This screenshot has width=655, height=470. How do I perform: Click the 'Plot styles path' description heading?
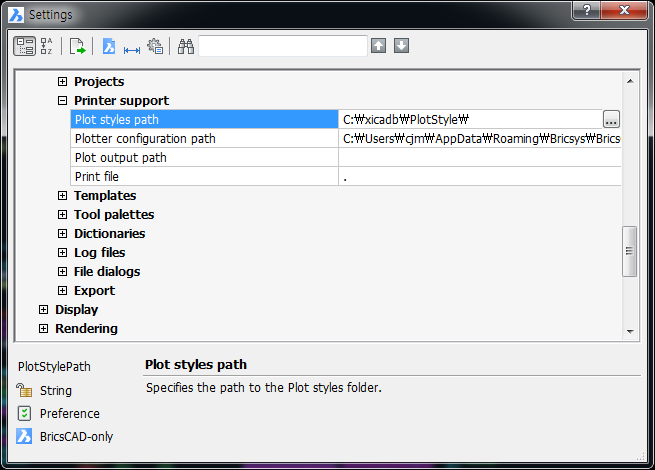pyautogui.click(x=196, y=364)
